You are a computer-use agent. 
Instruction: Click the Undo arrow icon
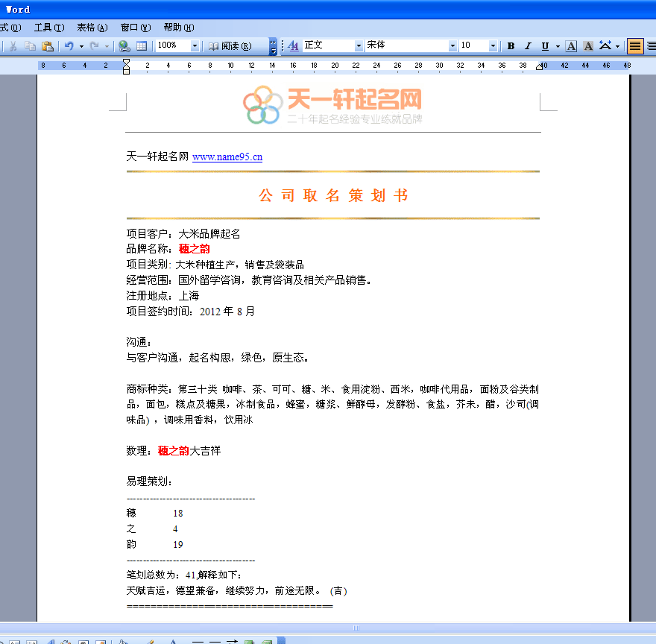[x=69, y=46]
